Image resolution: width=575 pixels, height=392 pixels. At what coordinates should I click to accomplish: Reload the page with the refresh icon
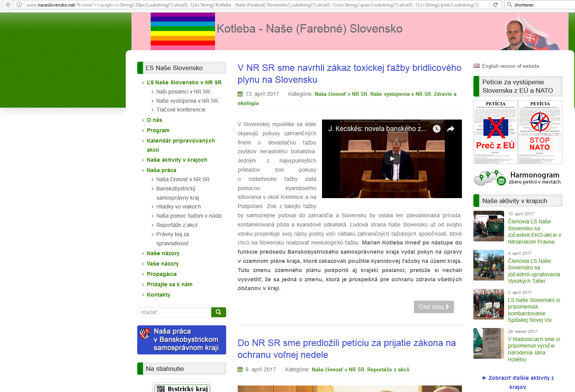coord(495,5)
